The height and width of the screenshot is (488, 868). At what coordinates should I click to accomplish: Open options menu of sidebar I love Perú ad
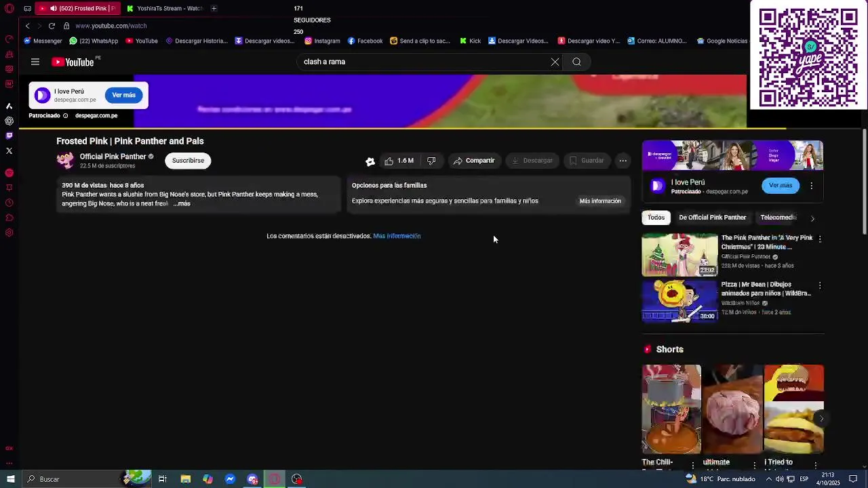tap(811, 186)
